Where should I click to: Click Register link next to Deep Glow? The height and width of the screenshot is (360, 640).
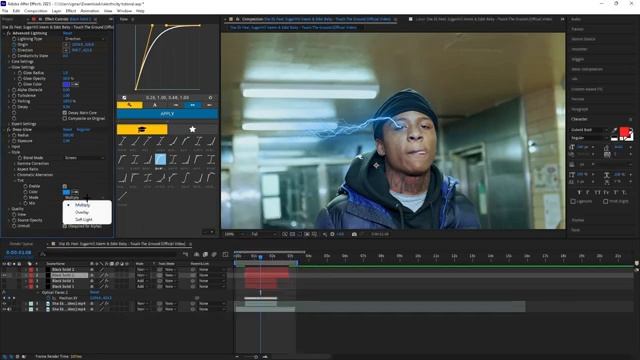83,129
